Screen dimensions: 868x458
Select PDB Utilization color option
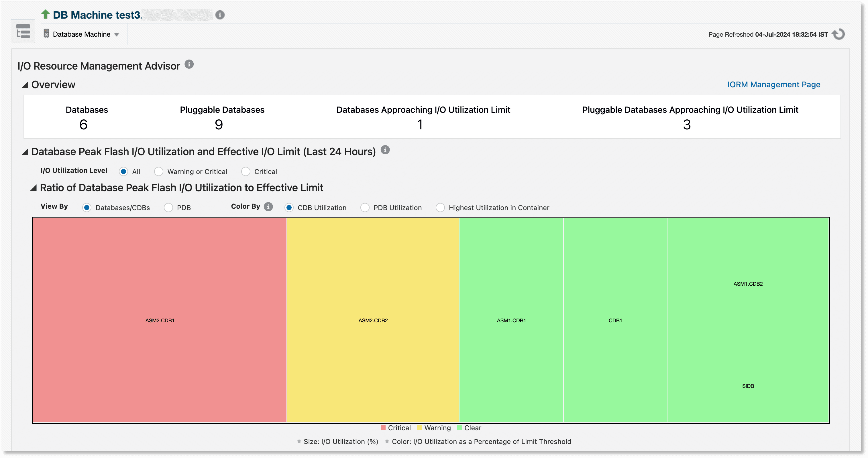(365, 208)
